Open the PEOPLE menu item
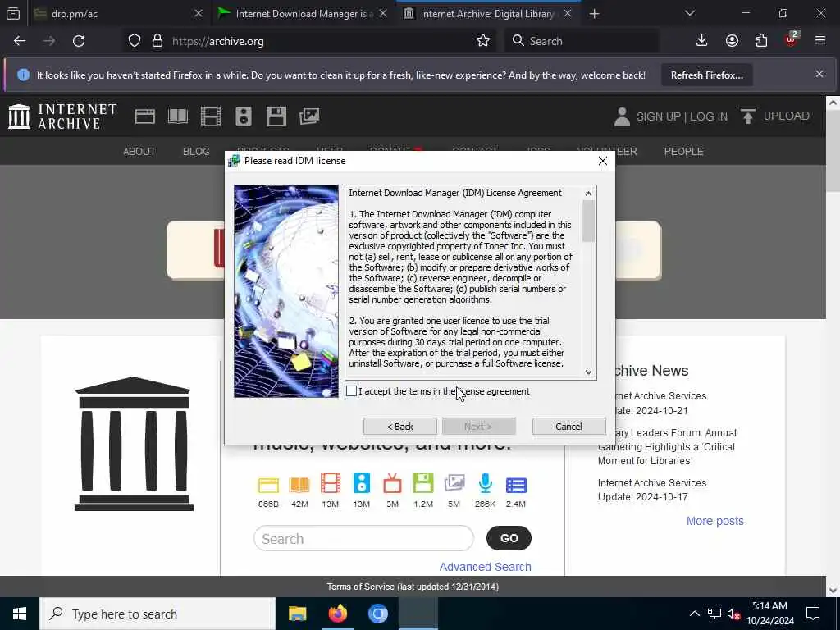This screenshot has width=840, height=630. point(683,152)
